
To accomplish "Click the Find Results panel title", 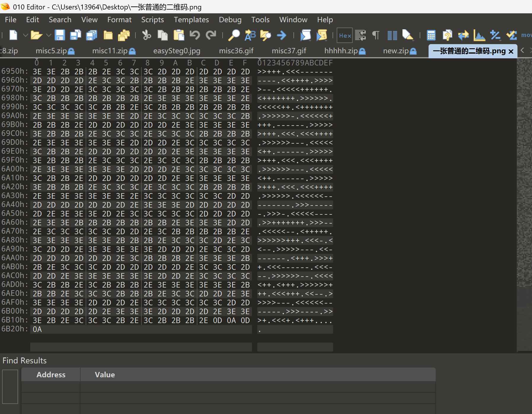I will 25,360.
